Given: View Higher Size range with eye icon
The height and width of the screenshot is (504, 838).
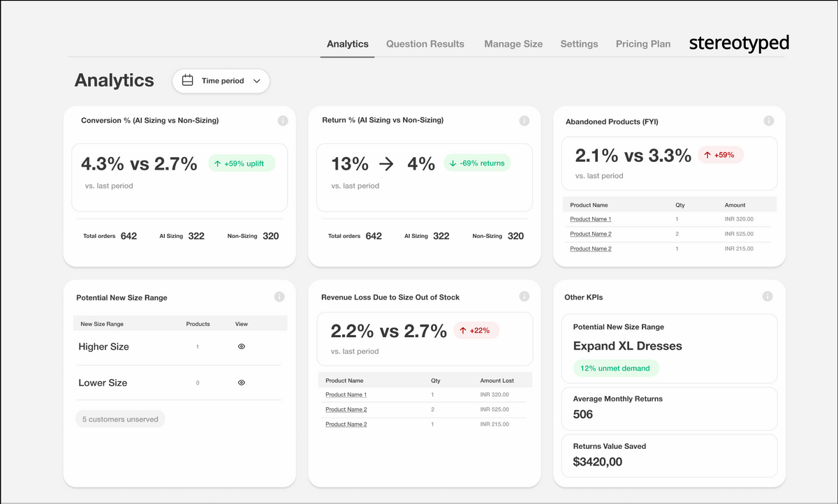Looking at the screenshot, I should tap(242, 346).
